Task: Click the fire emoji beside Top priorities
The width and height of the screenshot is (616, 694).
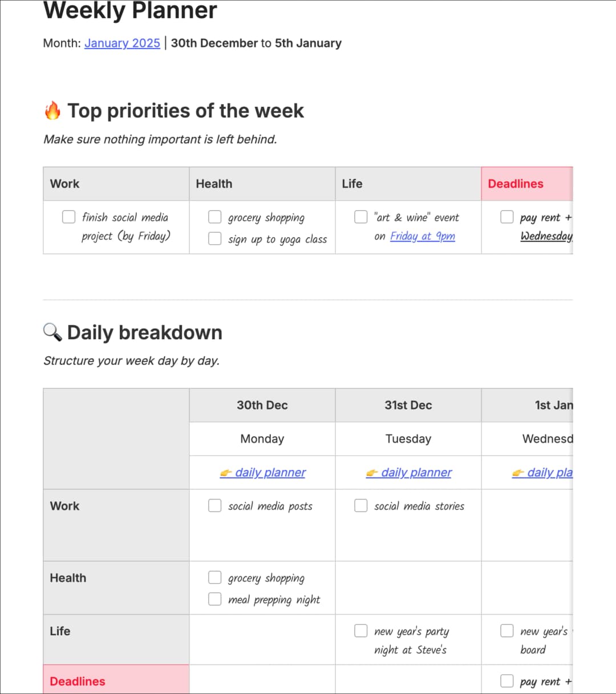Action: [52, 111]
